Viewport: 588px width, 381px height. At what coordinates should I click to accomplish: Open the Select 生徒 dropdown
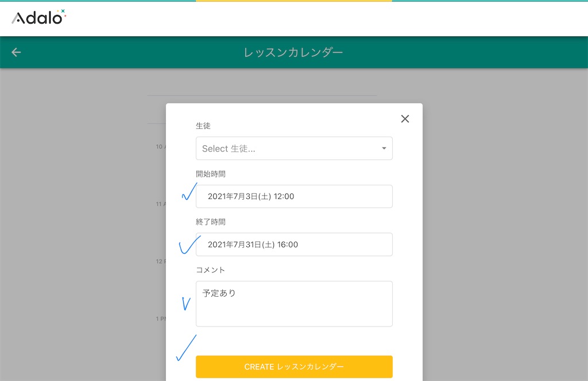[294, 149]
